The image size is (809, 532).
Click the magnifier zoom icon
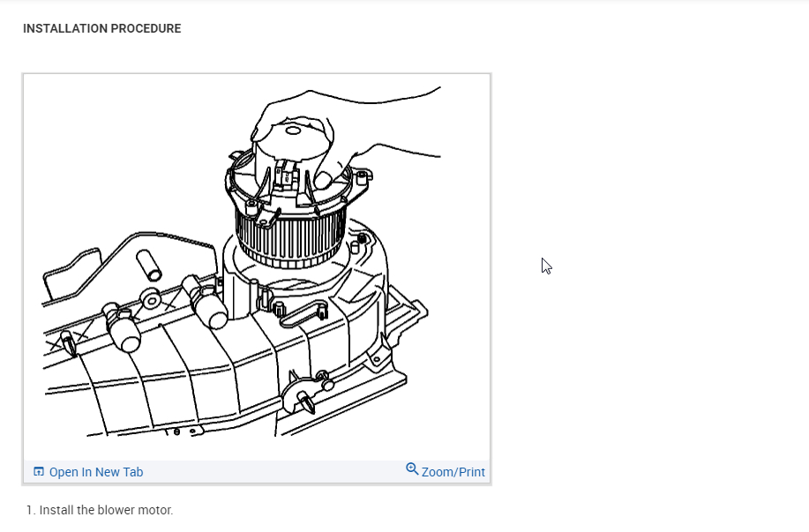point(412,469)
